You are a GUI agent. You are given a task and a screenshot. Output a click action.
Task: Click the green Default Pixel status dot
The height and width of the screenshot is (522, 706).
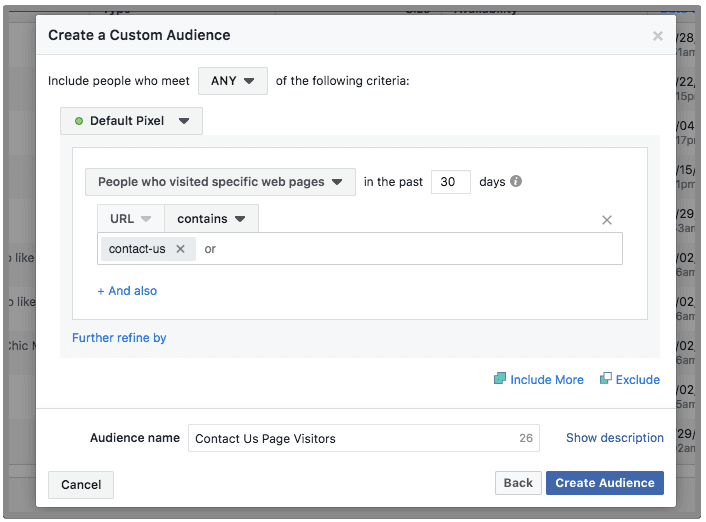coord(79,121)
